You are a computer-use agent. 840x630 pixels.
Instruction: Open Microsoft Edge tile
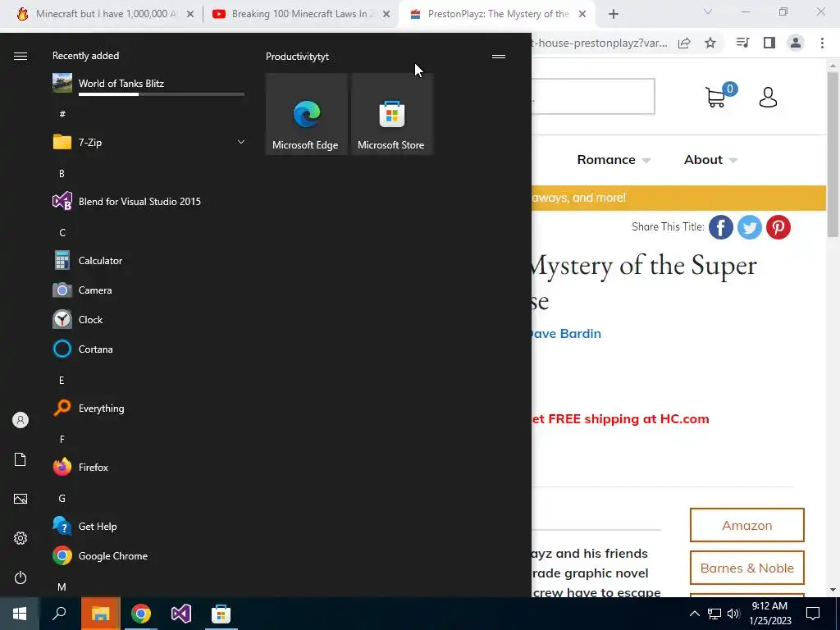(x=307, y=114)
